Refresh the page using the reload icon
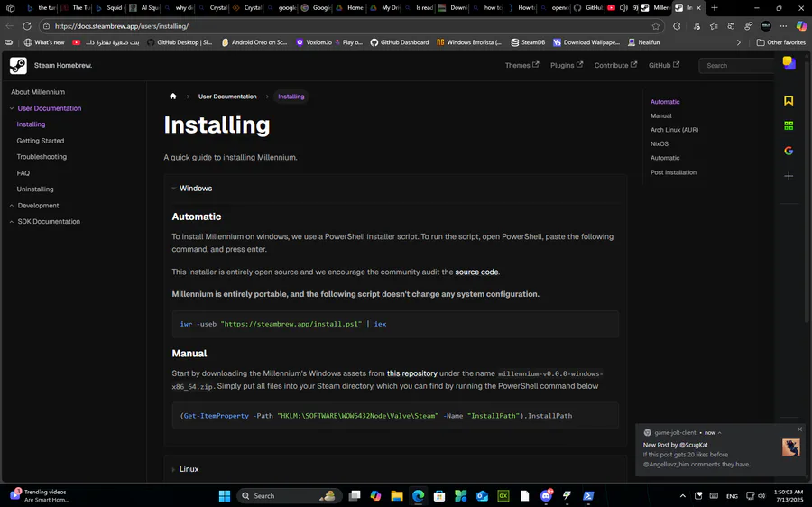The image size is (812, 507). point(27,26)
